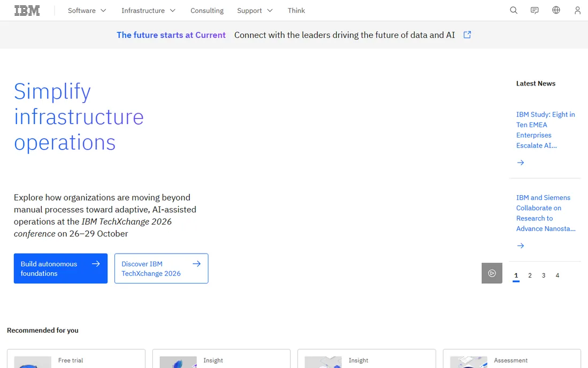Open the globe region selector icon

point(556,10)
